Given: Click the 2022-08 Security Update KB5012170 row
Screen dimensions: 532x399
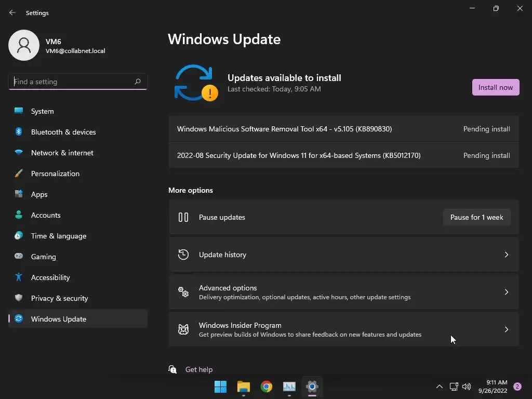Looking at the screenshot, I should 344,155.
